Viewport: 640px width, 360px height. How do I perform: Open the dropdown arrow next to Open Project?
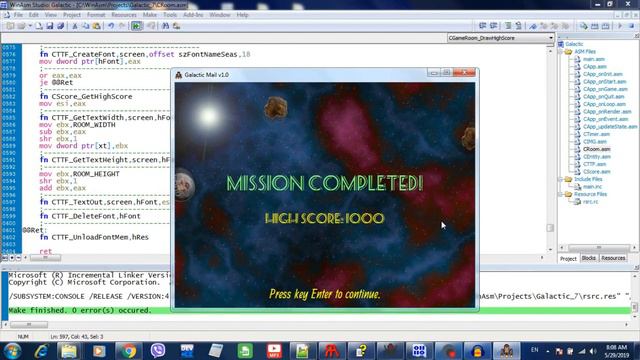[30, 26]
